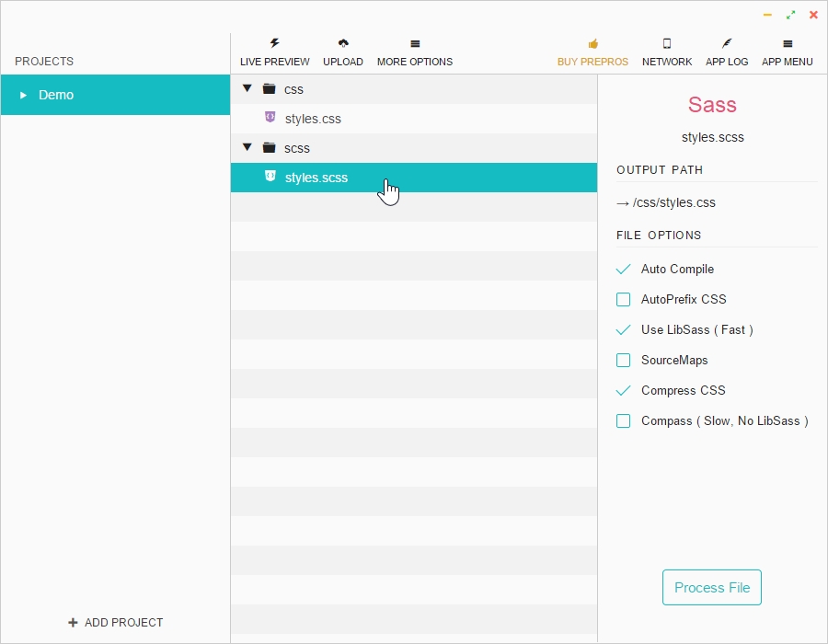The image size is (828, 644).
Task: Click the Buy Prepros thumbs-up icon
Action: pyautogui.click(x=592, y=42)
